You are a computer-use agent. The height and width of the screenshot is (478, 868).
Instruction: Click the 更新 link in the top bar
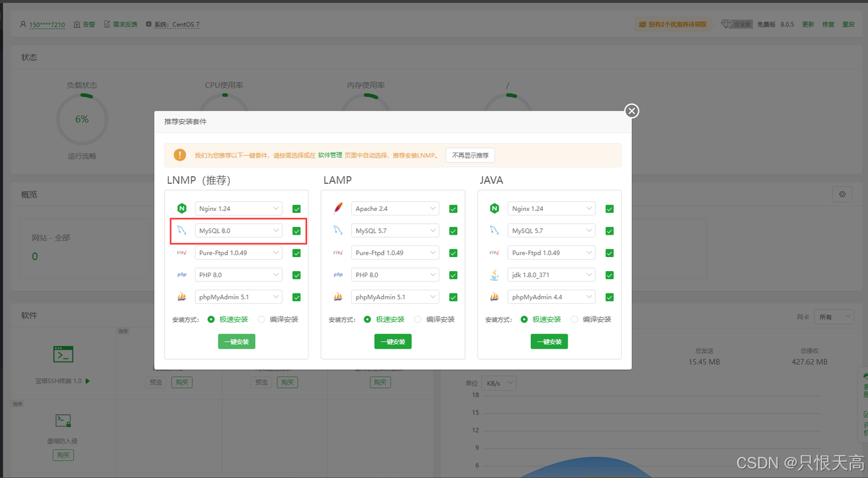(808, 24)
